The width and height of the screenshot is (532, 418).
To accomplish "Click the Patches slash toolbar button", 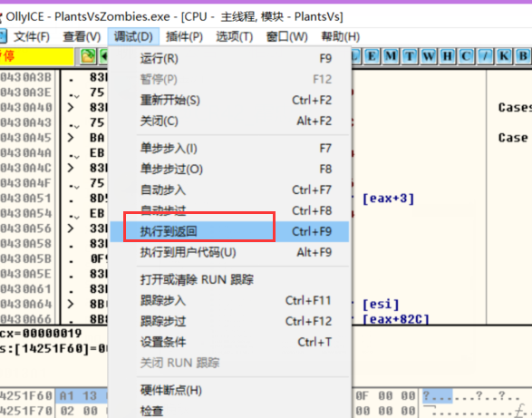I will tap(485, 56).
